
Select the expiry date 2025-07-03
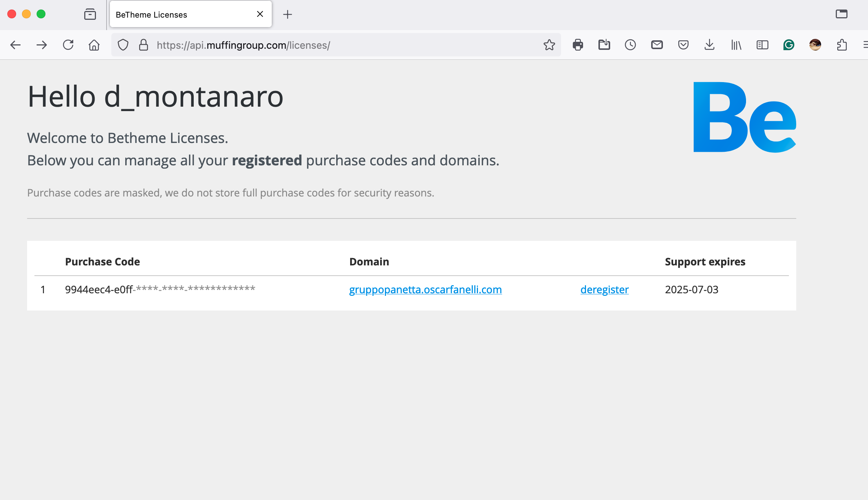[x=692, y=290]
